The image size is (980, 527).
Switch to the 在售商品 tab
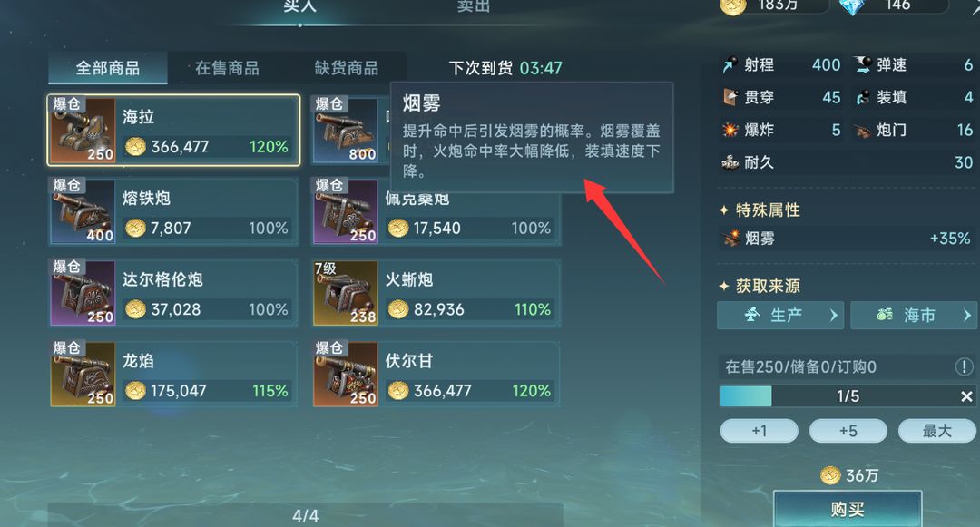(227, 68)
